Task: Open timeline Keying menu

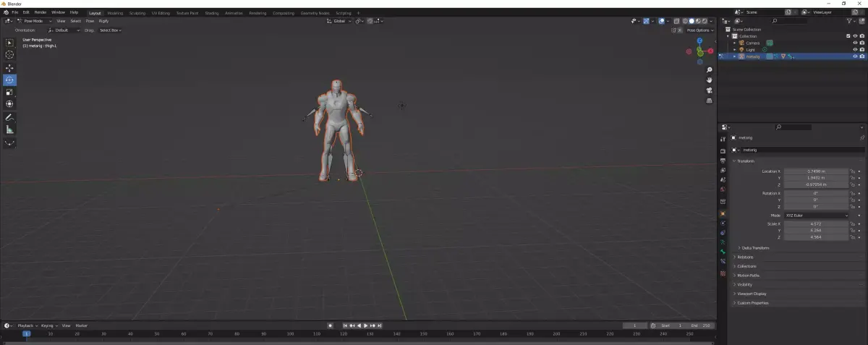Action: 48,325
